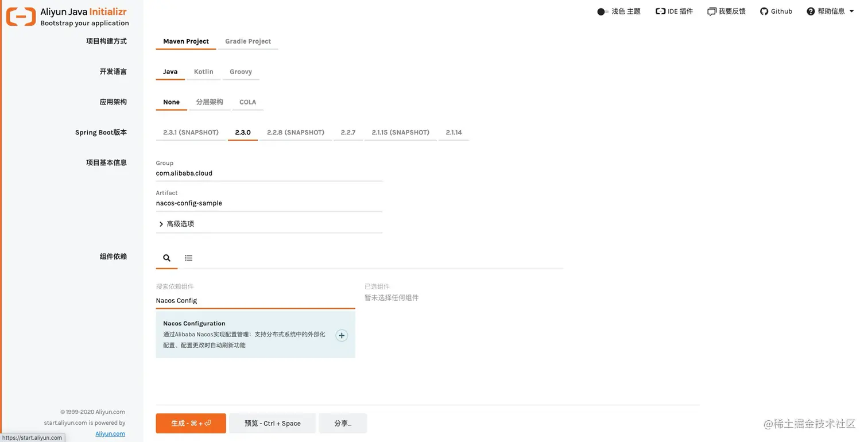Screen dimensions: 868x442
Task: Click the 预览 preview button
Action: tap(273, 424)
